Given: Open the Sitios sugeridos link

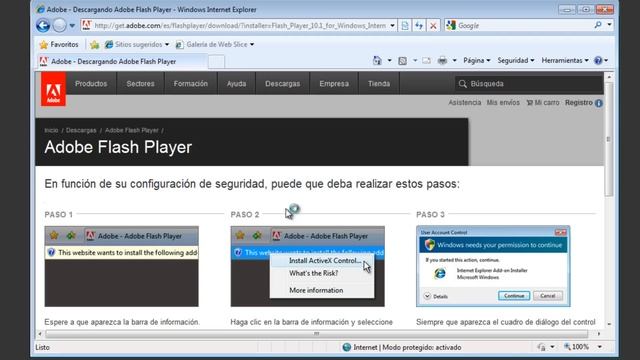Looking at the screenshot, I should (x=137, y=44).
